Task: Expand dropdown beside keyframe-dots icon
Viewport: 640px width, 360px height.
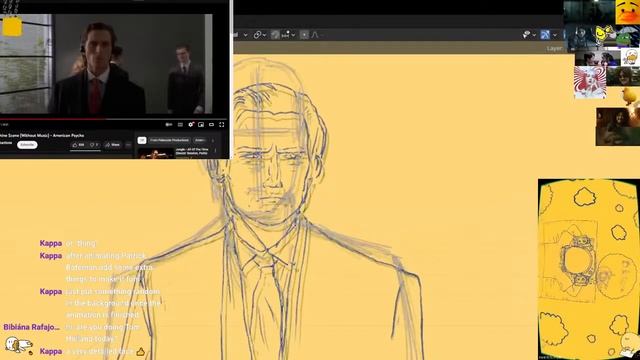Action: pyautogui.click(x=293, y=35)
